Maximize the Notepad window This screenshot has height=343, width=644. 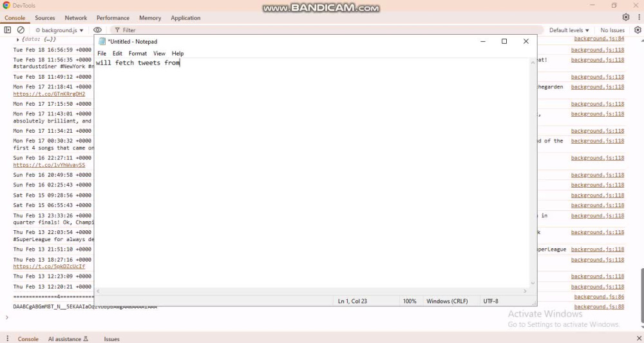[x=504, y=41]
